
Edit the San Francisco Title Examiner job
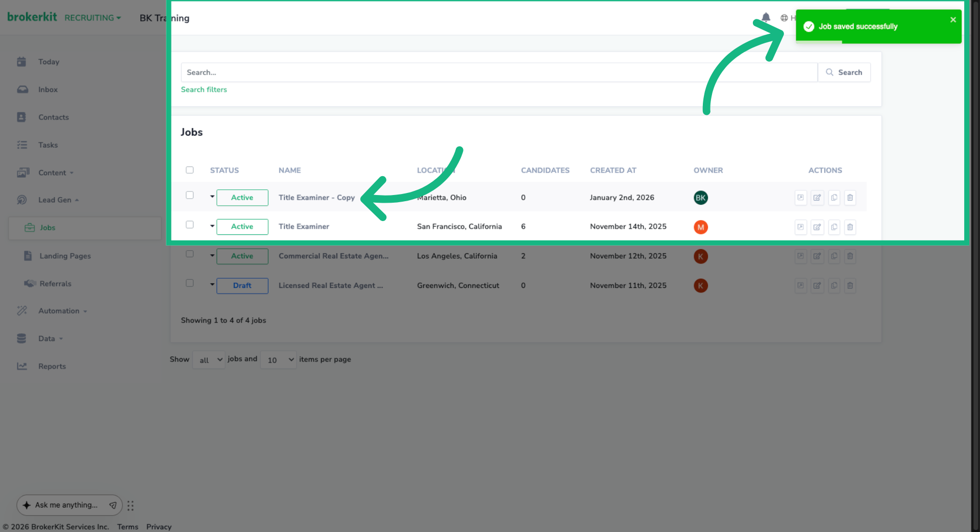[817, 227]
